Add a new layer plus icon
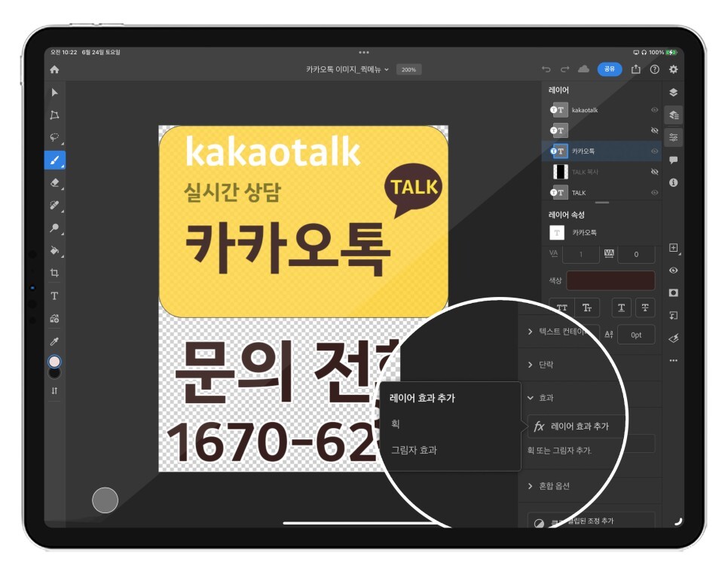This screenshot has height=575, width=728. coord(673,247)
